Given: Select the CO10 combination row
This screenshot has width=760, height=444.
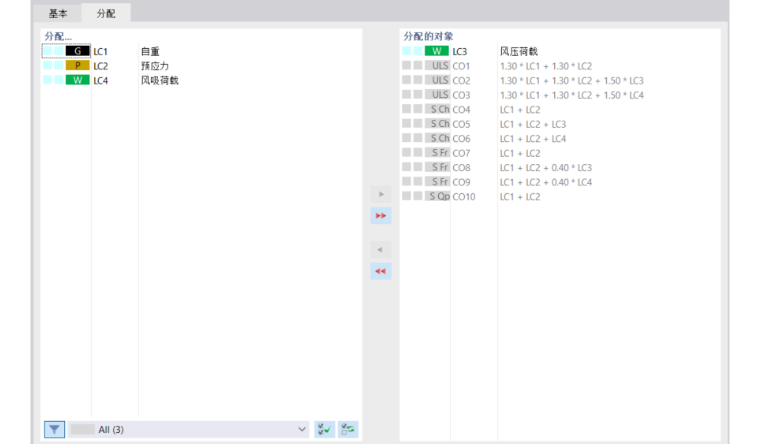Looking at the screenshot, I should coord(560,196).
